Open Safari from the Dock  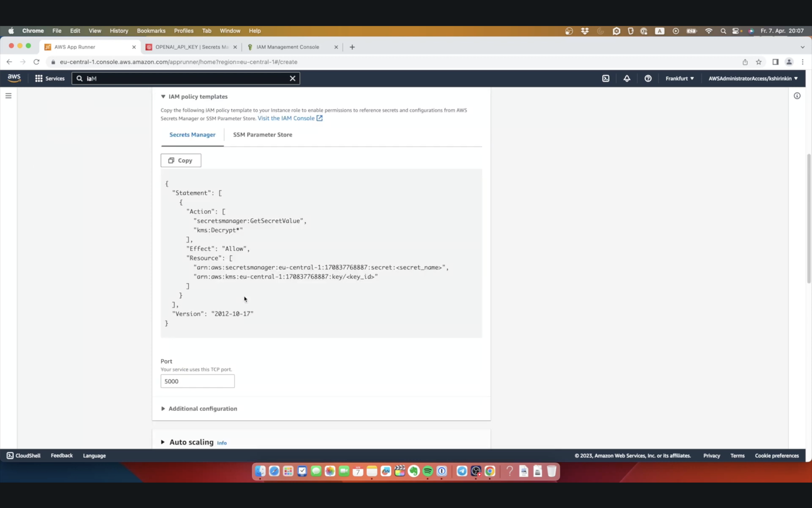point(274,471)
